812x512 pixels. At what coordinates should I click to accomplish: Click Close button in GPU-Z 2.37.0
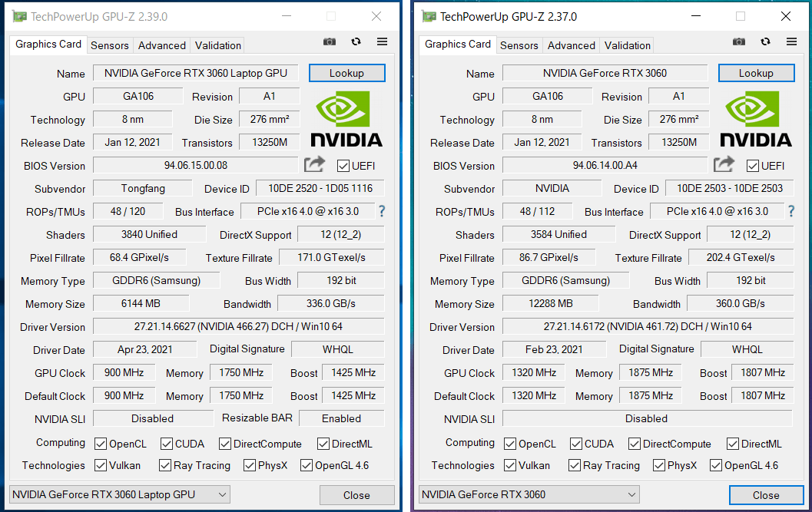[x=767, y=495]
